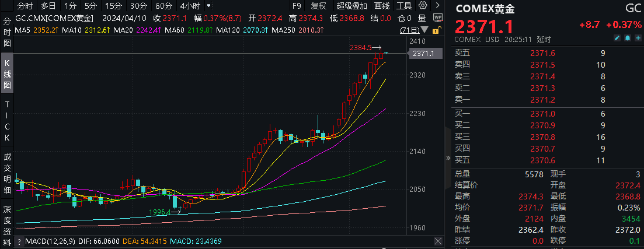Screen dimensions: 644x249
Task: Open the 画线 drawing tools
Action: click(382, 6)
